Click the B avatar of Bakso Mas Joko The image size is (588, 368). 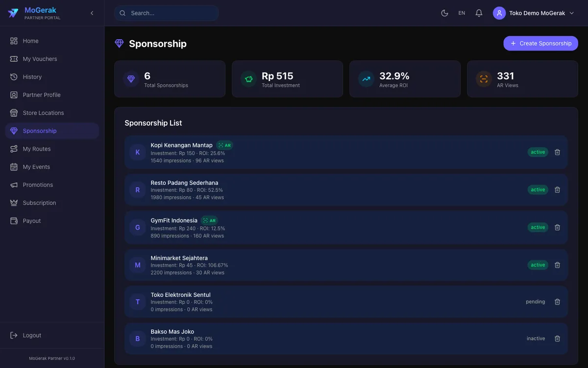tap(138, 339)
